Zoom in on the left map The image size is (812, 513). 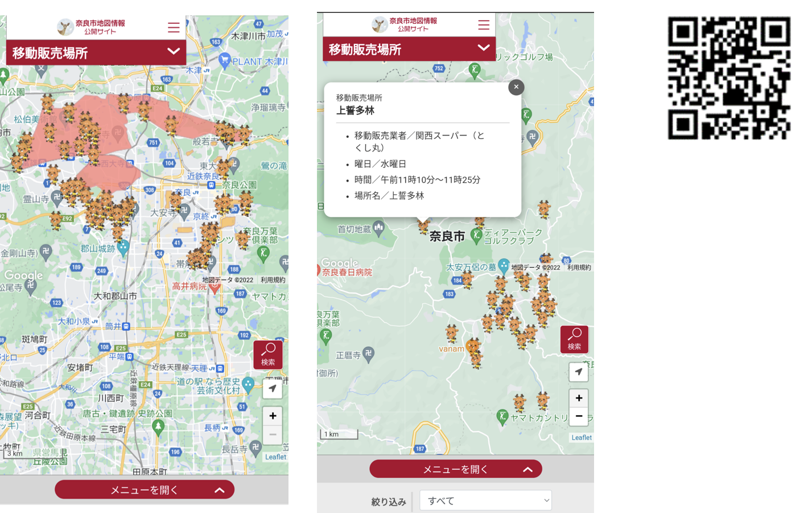(273, 416)
